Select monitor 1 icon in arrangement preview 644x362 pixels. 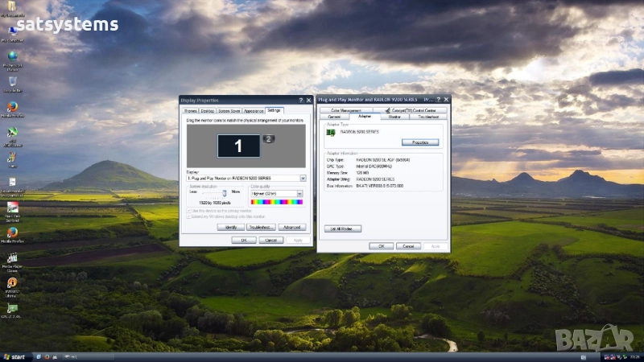(237, 146)
